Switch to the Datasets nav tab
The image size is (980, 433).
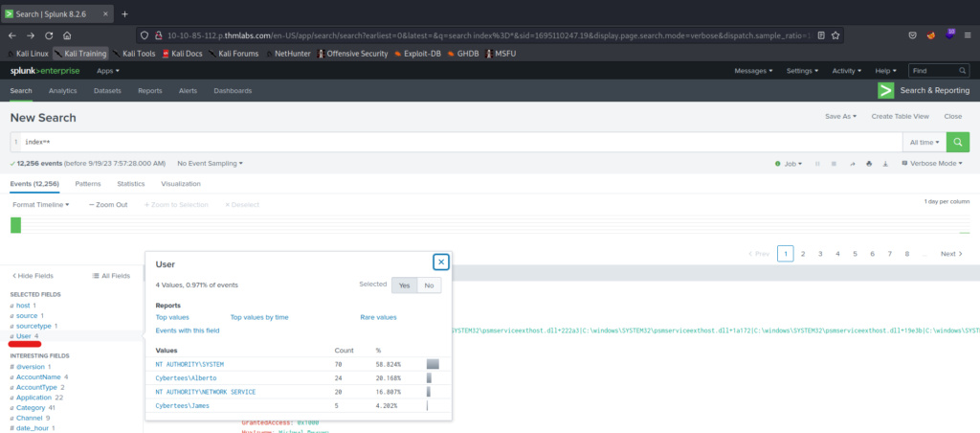[107, 91]
